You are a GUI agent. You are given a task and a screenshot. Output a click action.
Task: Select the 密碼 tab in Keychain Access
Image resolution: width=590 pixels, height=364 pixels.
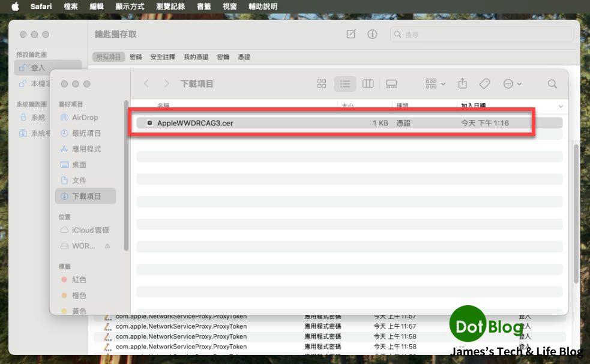pos(136,57)
